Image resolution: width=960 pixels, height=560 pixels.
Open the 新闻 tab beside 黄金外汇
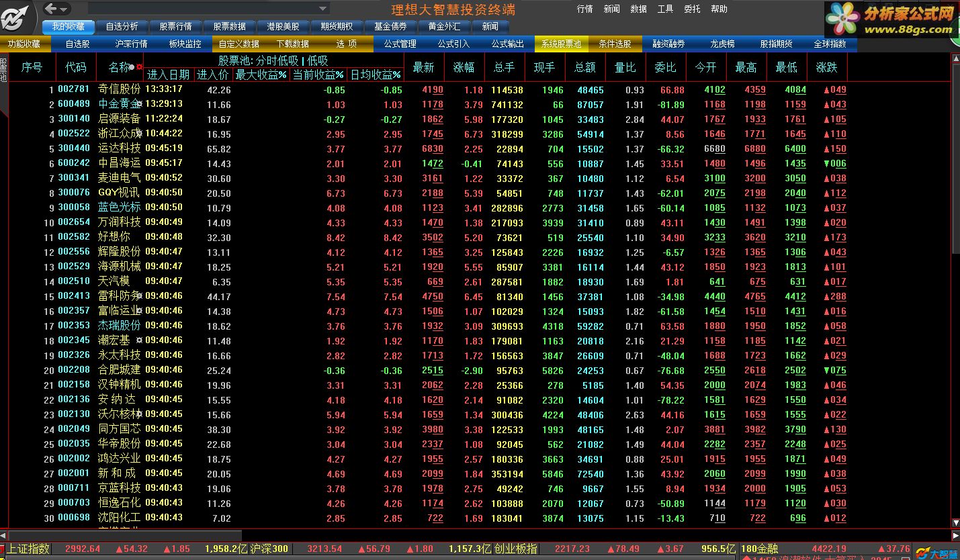(490, 27)
